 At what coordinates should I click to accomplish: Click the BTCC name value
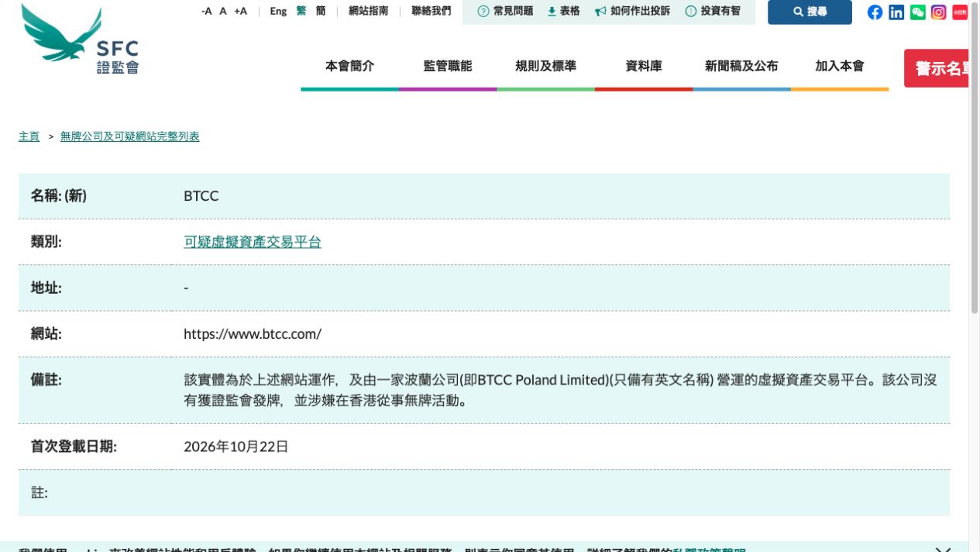point(201,196)
